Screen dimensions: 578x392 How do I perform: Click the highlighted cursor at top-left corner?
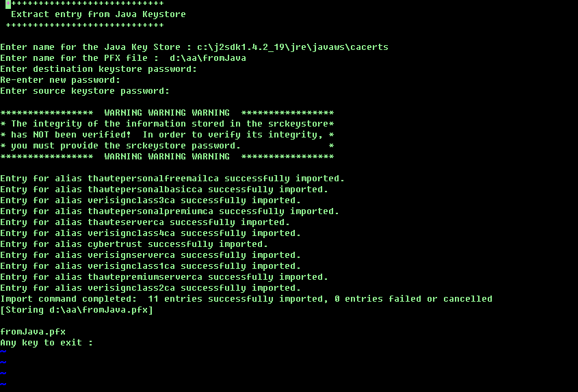tap(8, 3)
